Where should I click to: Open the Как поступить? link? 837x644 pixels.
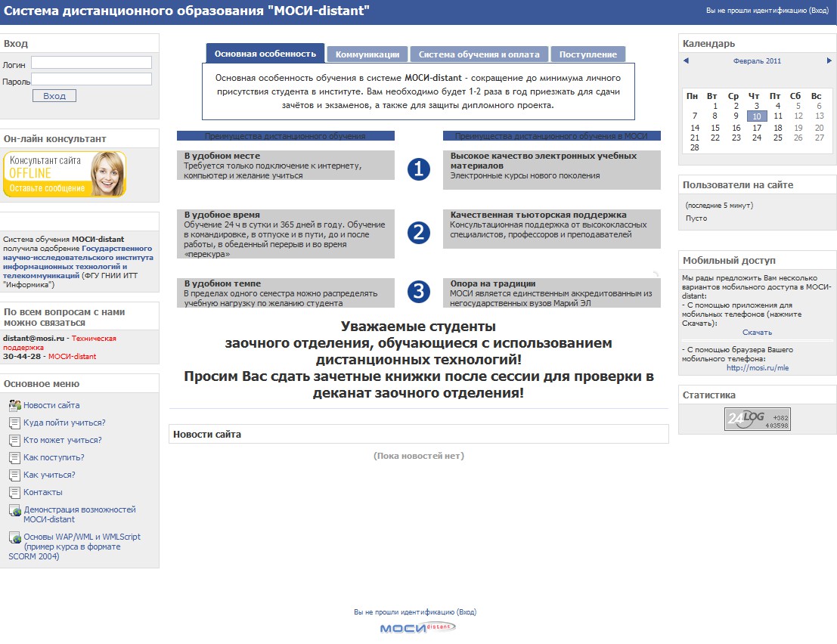[x=54, y=458]
